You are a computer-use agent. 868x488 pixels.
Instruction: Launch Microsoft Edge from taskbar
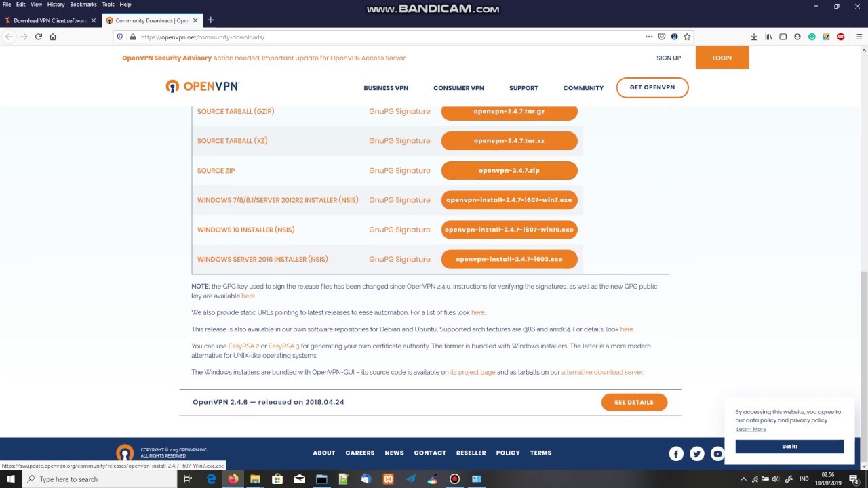coord(211,479)
